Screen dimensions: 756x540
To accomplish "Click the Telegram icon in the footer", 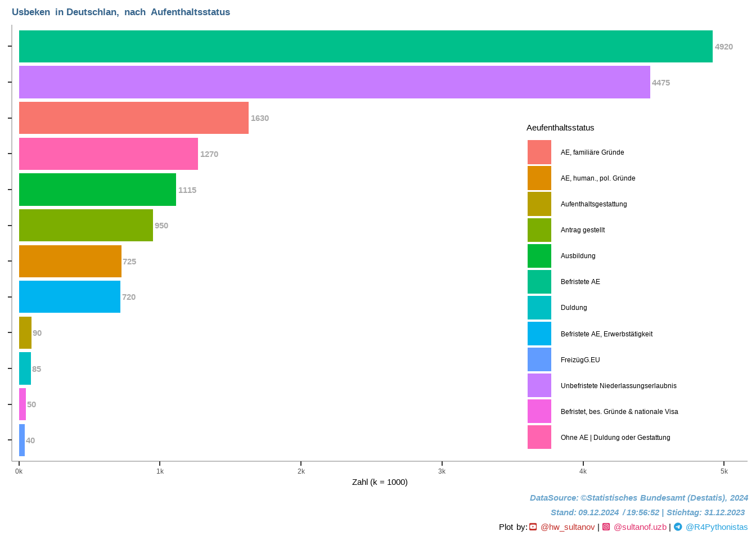I will pyautogui.click(x=678, y=527).
